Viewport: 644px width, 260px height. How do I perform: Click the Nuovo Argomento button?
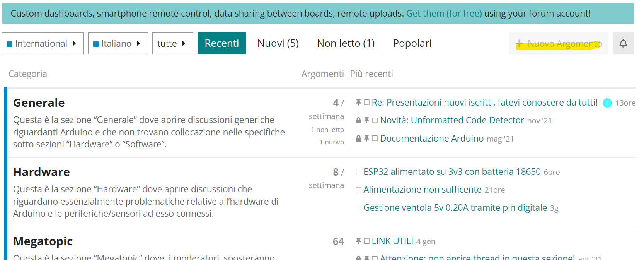point(558,43)
